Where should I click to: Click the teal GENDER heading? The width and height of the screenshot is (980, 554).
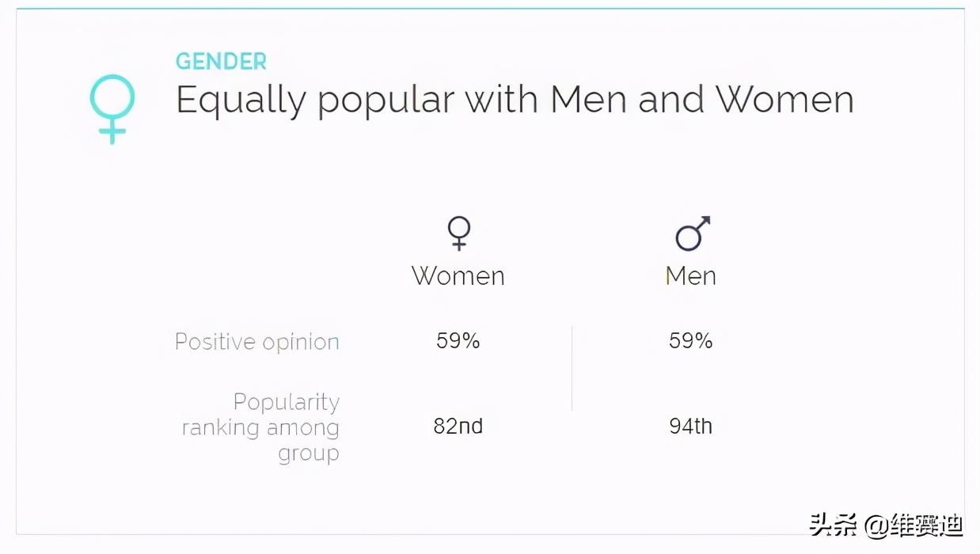point(221,62)
